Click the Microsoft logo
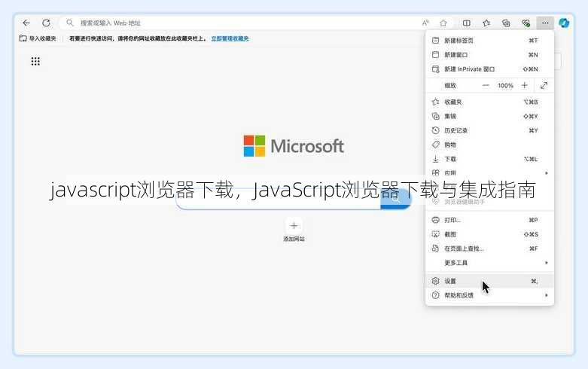This screenshot has width=588, height=369. point(294,146)
